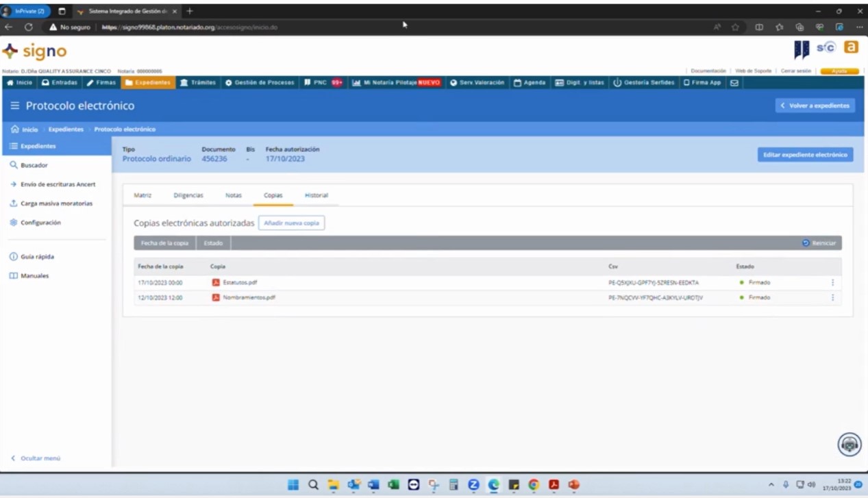Click the home icon in the breadcrumb

coord(15,129)
